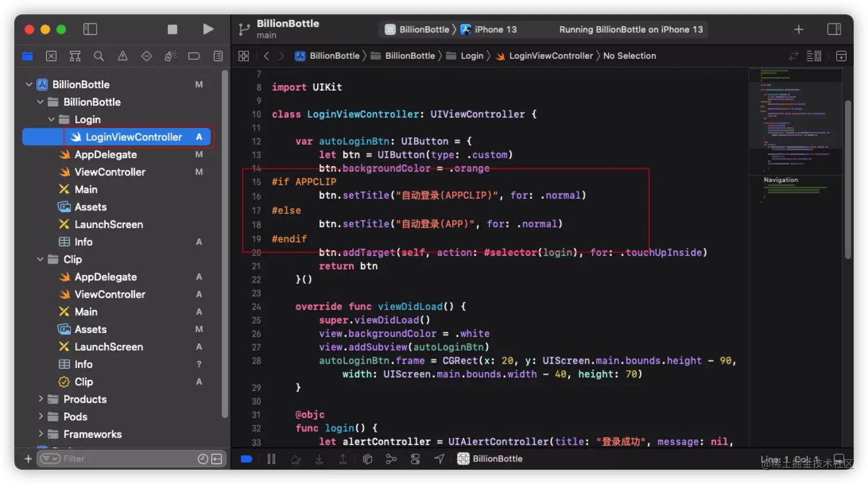Toggle breakpoints activation in debug bar

246,459
